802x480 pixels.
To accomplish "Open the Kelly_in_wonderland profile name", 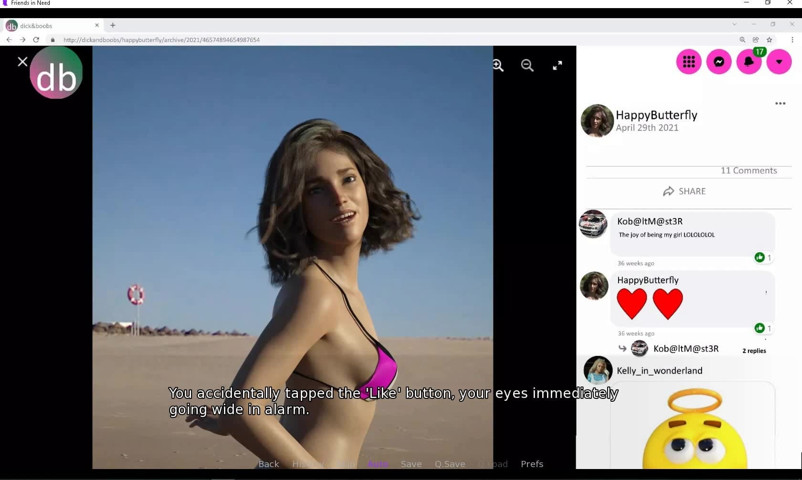I will pos(659,370).
